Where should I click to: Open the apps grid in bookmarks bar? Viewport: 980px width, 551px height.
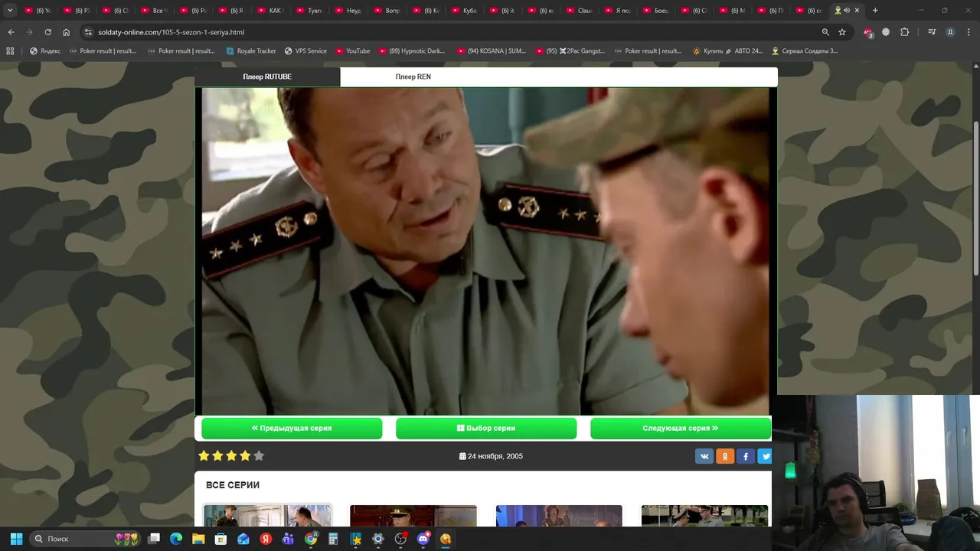[10, 51]
